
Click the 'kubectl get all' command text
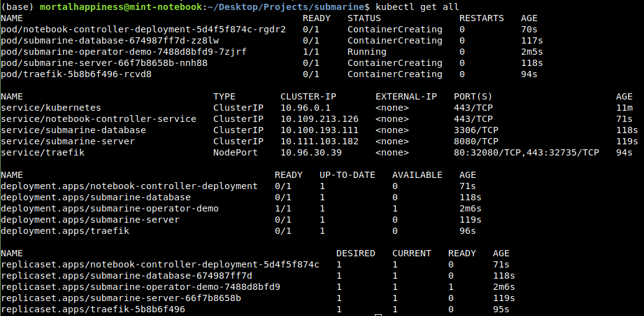point(417,7)
